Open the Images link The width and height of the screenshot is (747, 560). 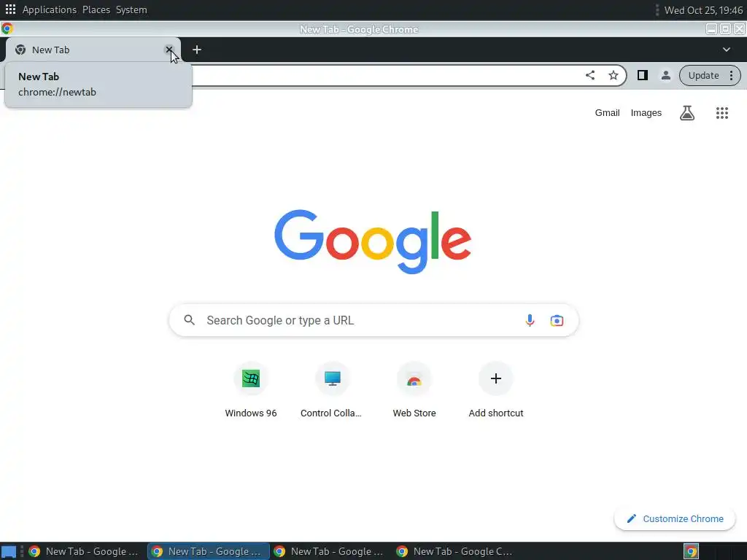(646, 113)
